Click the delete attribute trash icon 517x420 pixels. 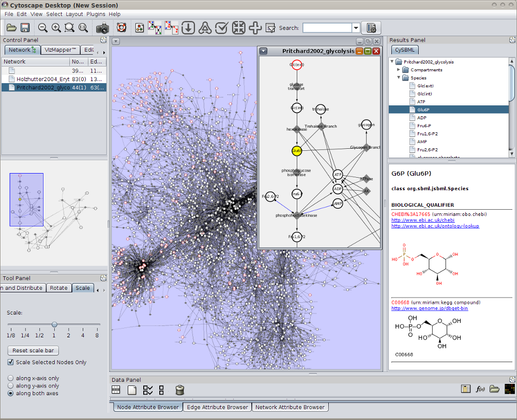tap(180, 390)
